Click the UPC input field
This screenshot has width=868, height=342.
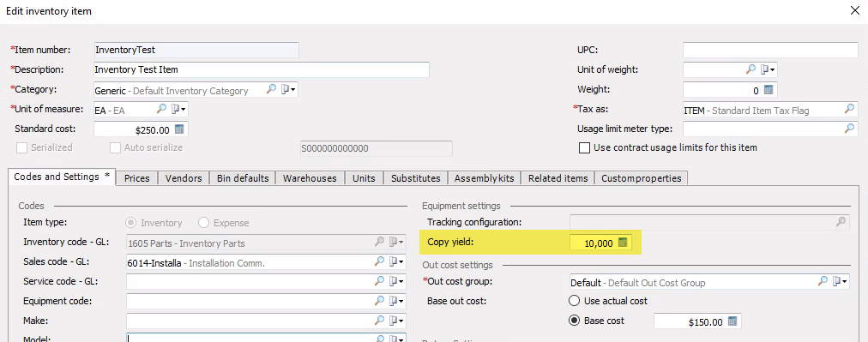(770, 50)
